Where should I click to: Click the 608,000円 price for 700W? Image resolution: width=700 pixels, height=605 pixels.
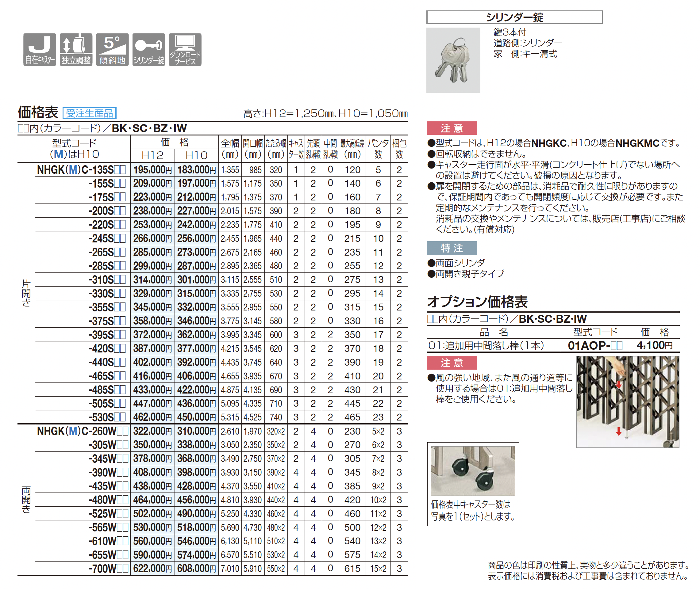coord(196,569)
